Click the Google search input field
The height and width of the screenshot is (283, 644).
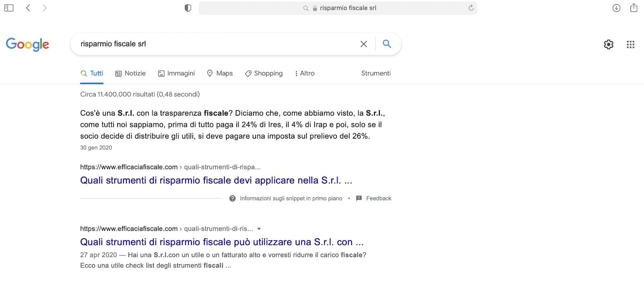[x=217, y=44]
